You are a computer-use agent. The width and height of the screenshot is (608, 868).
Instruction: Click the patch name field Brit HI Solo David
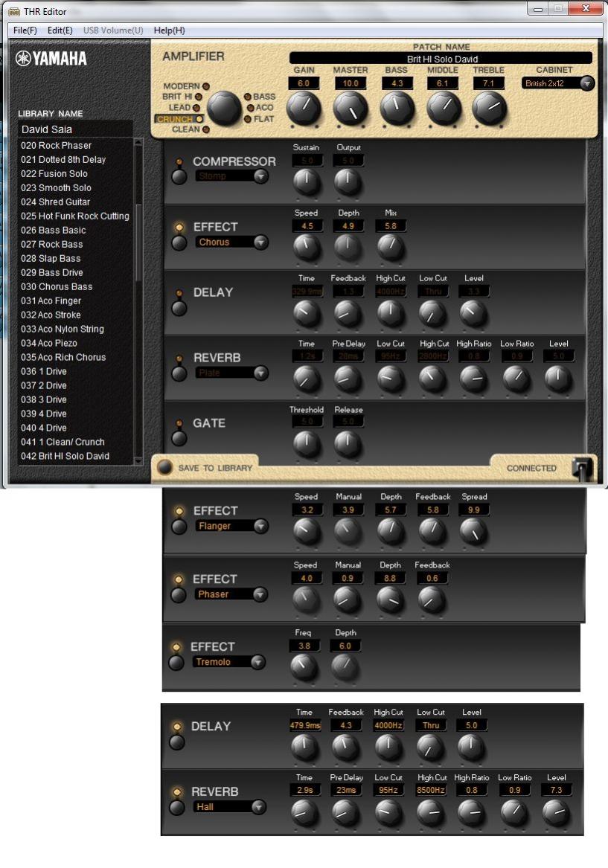(441, 59)
